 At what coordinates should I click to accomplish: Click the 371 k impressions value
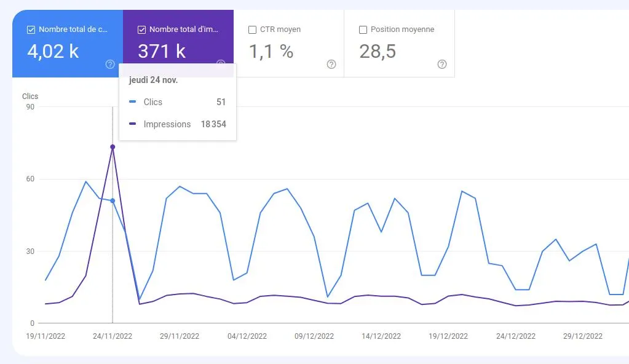(162, 52)
